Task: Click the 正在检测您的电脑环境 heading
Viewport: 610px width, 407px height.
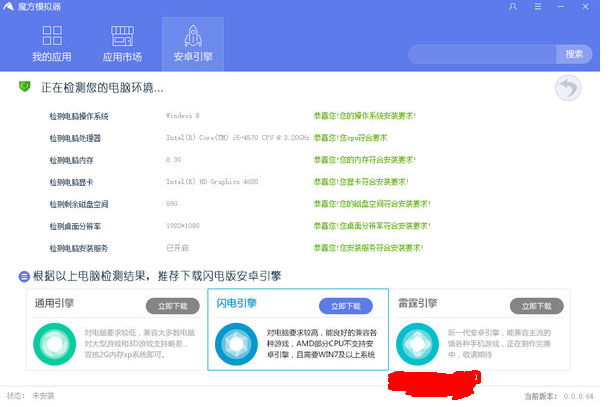Action: pyautogui.click(x=102, y=88)
